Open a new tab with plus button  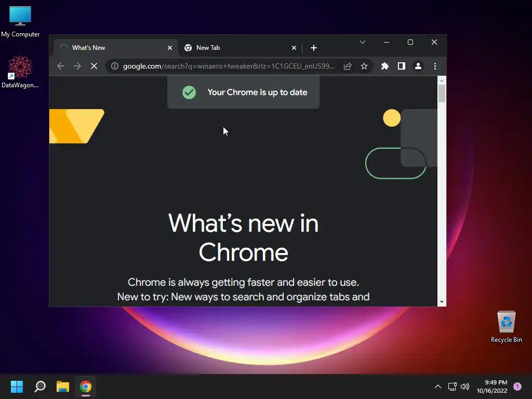click(313, 48)
